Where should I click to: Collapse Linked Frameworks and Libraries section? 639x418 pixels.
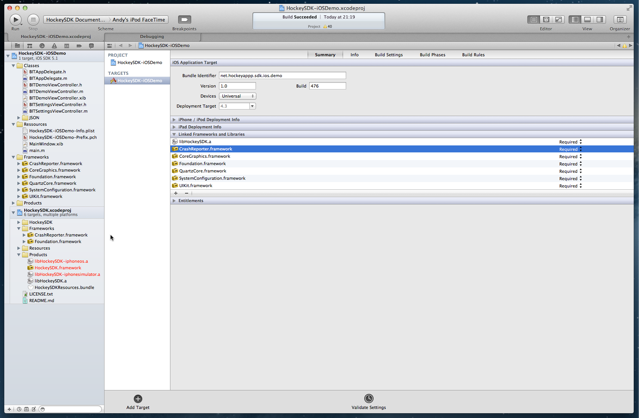pyautogui.click(x=174, y=134)
